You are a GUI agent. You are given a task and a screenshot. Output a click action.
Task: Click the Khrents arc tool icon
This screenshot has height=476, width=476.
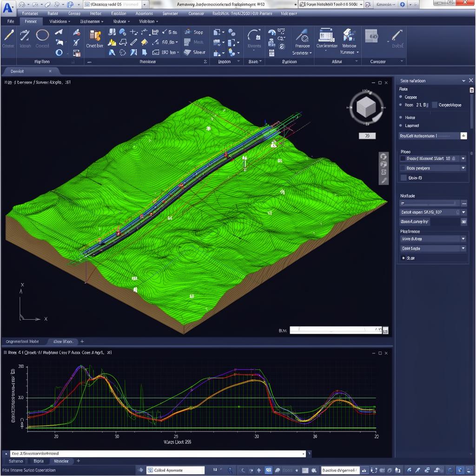pyautogui.click(x=254, y=35)
